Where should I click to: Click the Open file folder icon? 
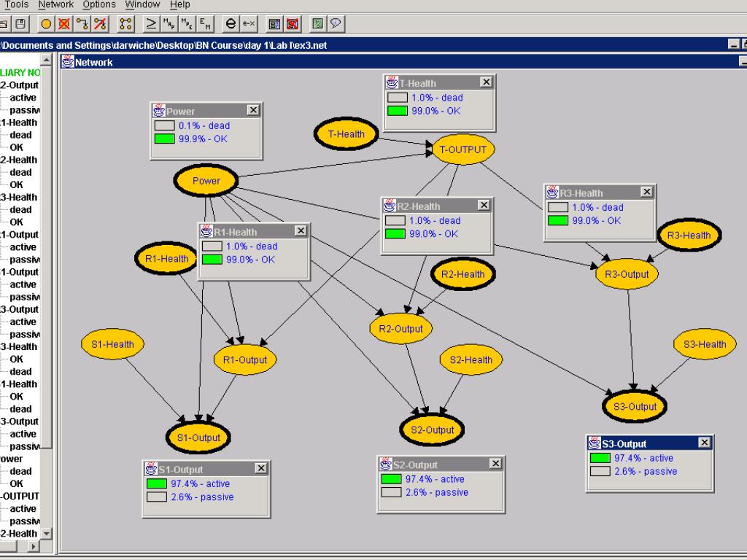click(4, 23)
